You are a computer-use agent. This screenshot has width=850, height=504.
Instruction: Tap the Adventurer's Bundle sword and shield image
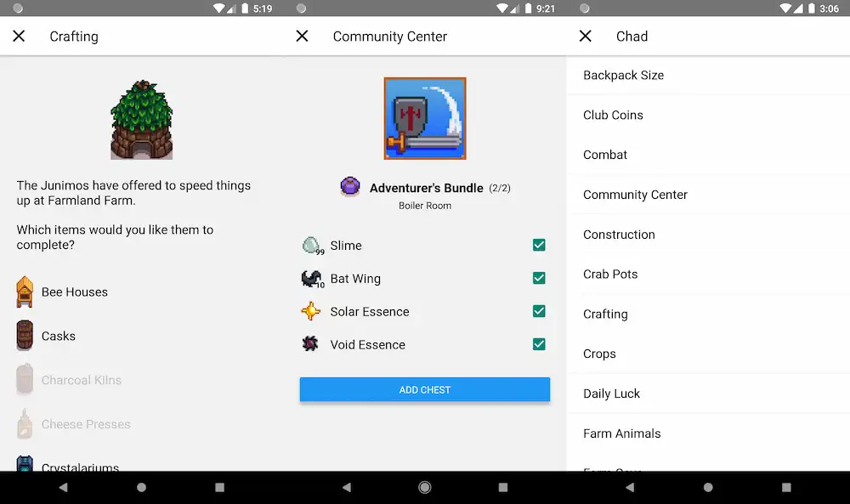[x=425, y=118]
